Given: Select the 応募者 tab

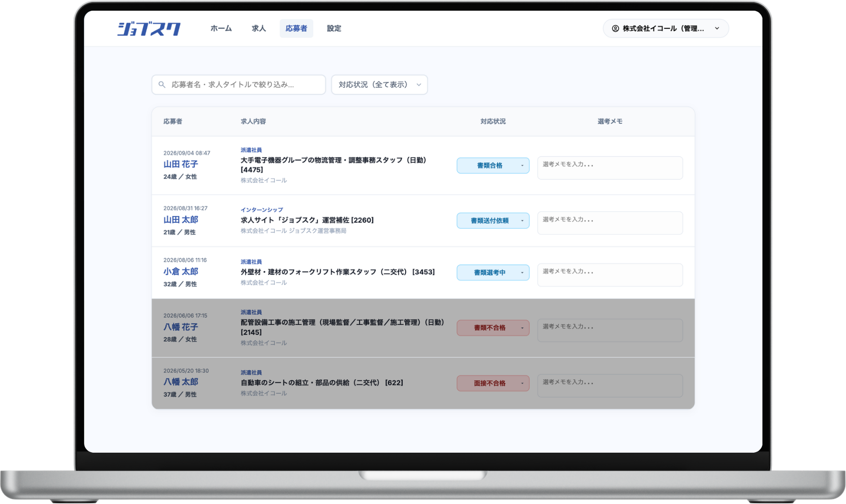Looking at the screenshot, I should [296, 28].
